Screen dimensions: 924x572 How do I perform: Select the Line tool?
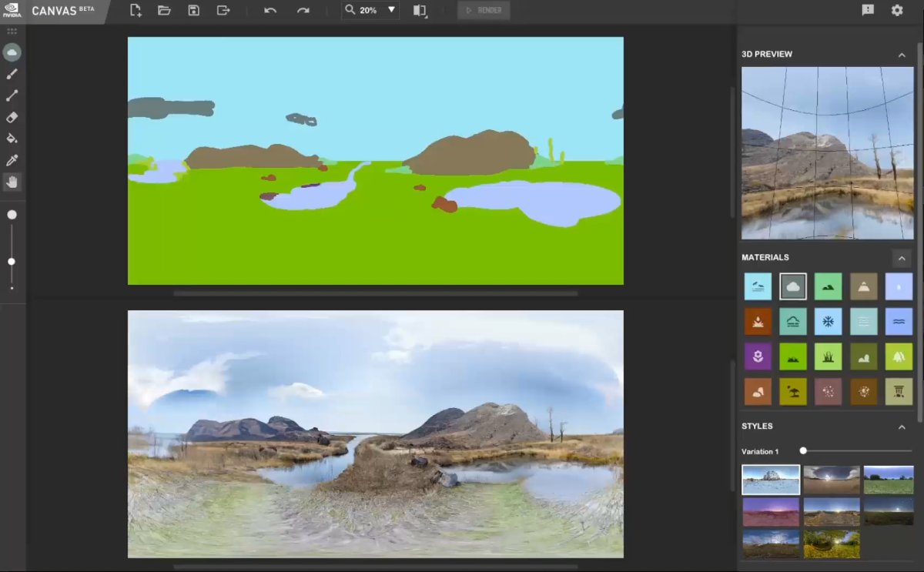(12, 95)
